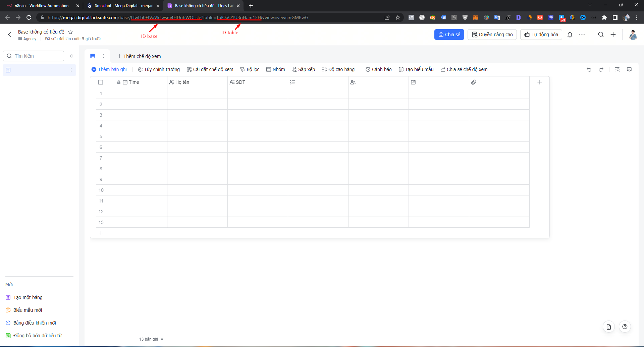Click the notification bell icon

[570, 35]
